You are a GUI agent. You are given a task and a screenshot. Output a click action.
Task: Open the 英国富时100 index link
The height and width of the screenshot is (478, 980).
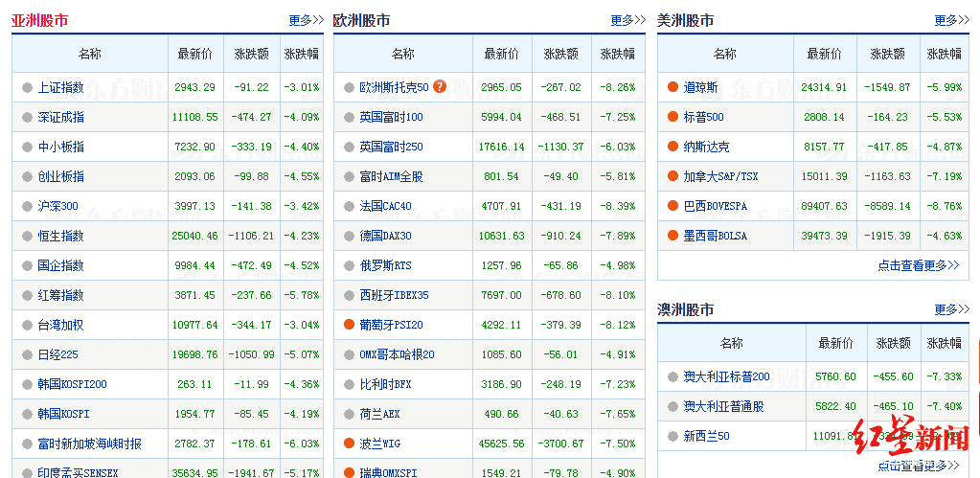tap(392, 117)
